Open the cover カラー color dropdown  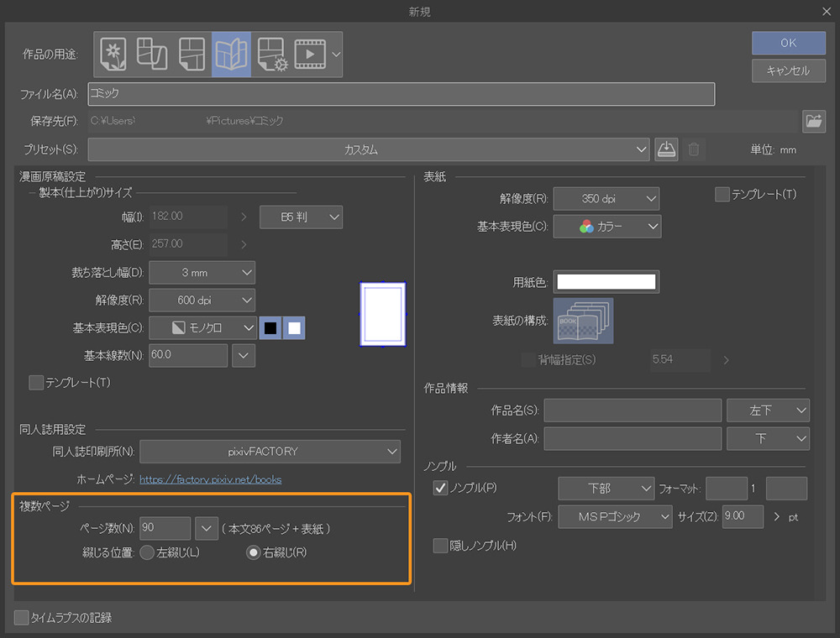pyautogui.click(x=607, y=227)
